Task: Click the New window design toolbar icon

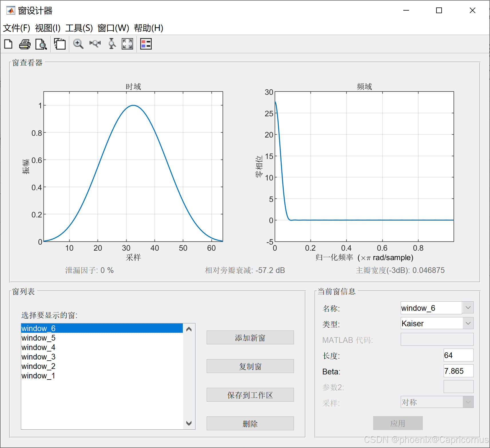Action: point(8,44)
